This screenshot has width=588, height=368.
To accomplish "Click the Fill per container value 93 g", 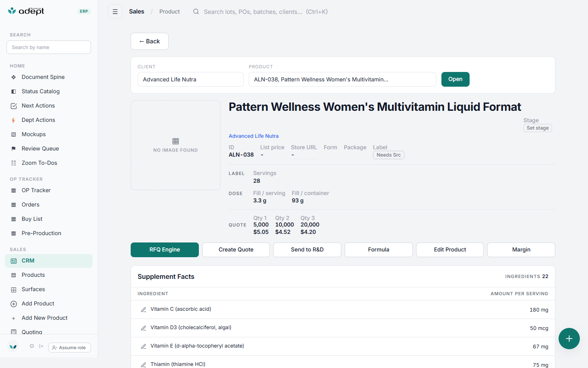I will (298, 201).
